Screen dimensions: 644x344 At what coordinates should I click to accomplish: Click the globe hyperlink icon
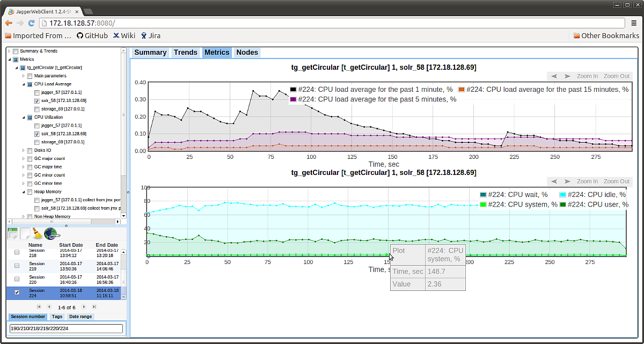[52, 233]
